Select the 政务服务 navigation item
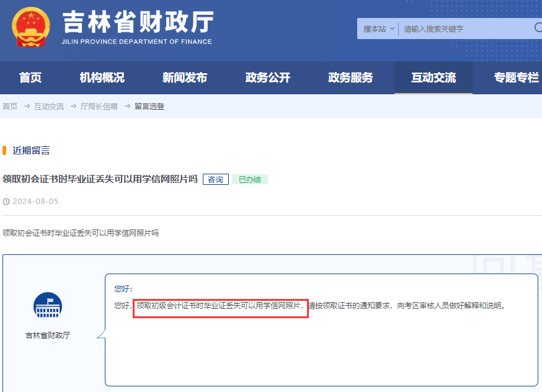This screenshot has height=392, width=542. [350, 78]
